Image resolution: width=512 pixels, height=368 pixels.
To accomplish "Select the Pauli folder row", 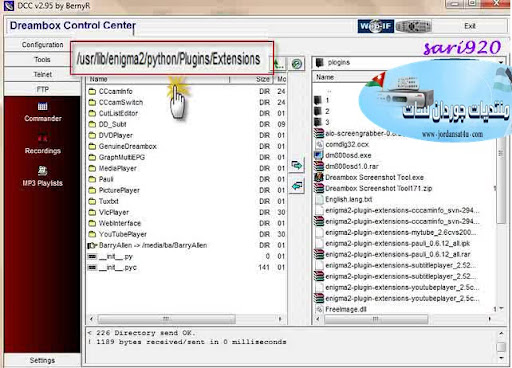I will tap(186, 179).
